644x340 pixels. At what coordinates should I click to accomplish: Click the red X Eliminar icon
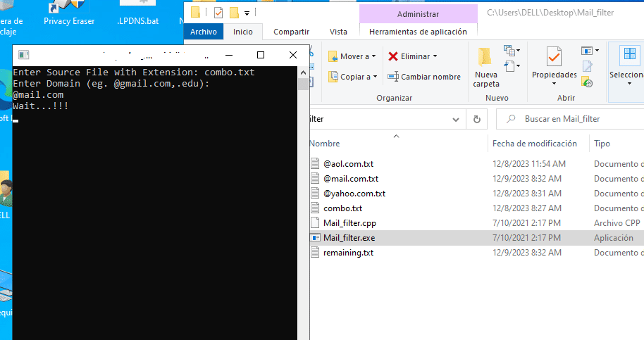pyautogui.click(x=393, y=56)
